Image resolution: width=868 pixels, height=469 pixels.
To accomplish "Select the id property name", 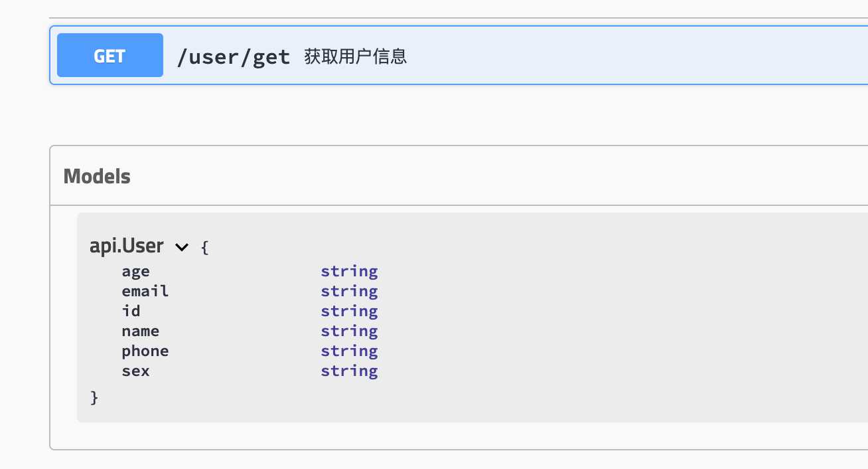I will coord(131,311).
